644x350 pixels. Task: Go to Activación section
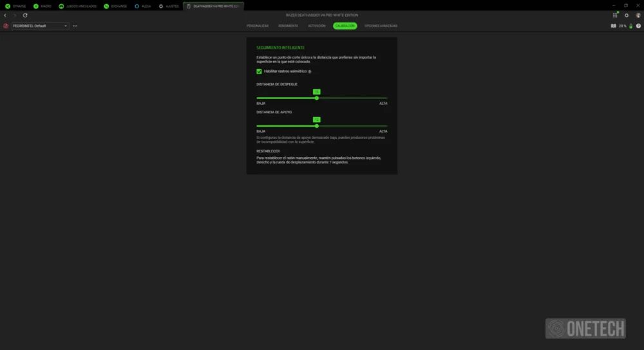point(317,26)
